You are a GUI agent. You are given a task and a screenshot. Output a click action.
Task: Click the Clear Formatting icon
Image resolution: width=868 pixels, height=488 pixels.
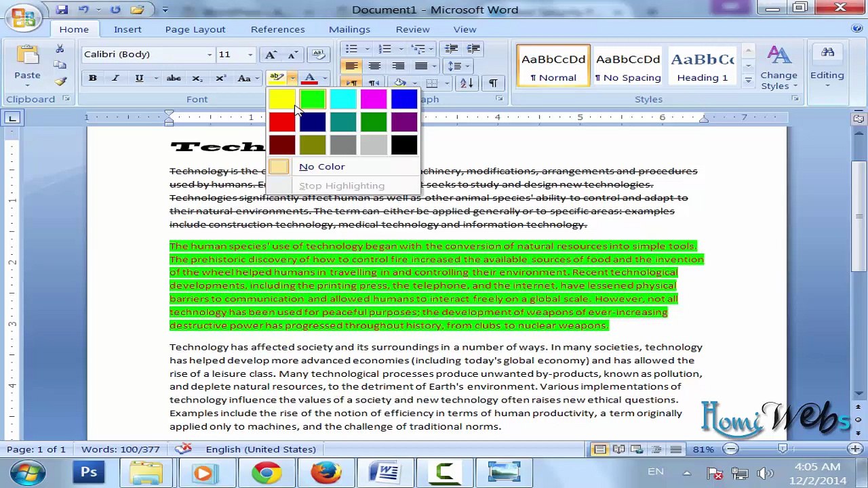click(x=318, y=54)
